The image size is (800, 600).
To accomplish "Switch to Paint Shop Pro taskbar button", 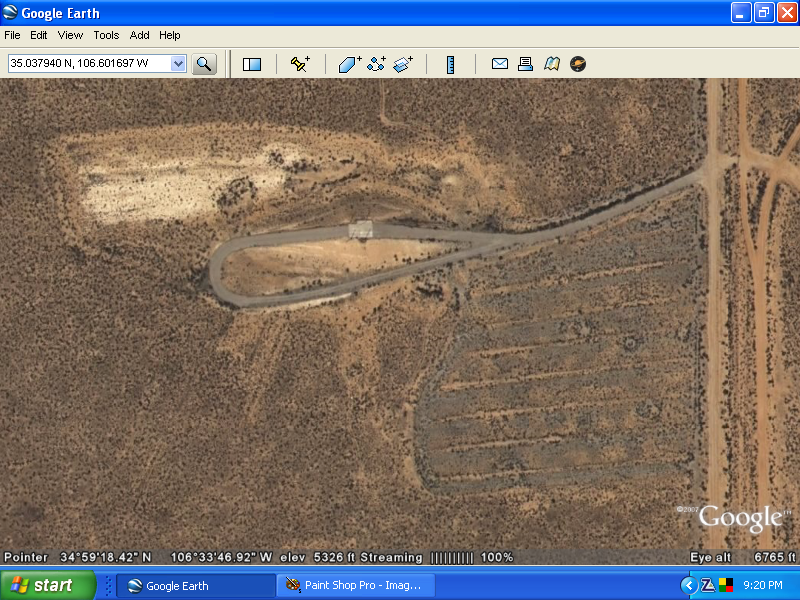I will point(356,586).
